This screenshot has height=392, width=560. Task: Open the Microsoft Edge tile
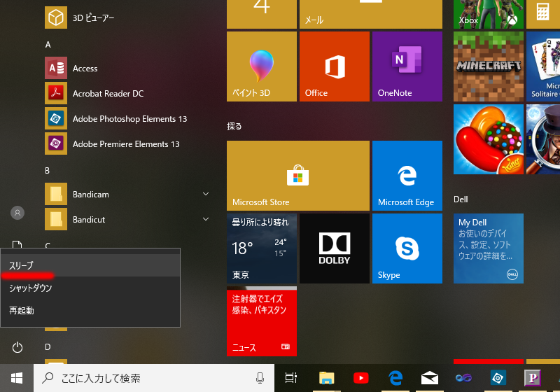[407, 176]
